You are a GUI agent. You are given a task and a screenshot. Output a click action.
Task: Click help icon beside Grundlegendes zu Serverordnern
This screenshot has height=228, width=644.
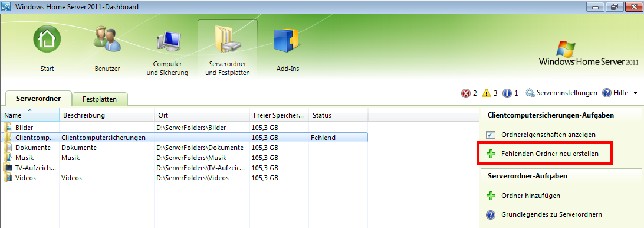point(491,214)
